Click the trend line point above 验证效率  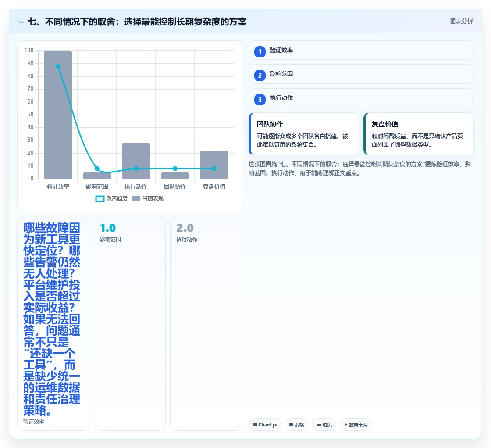pos(58,66)
